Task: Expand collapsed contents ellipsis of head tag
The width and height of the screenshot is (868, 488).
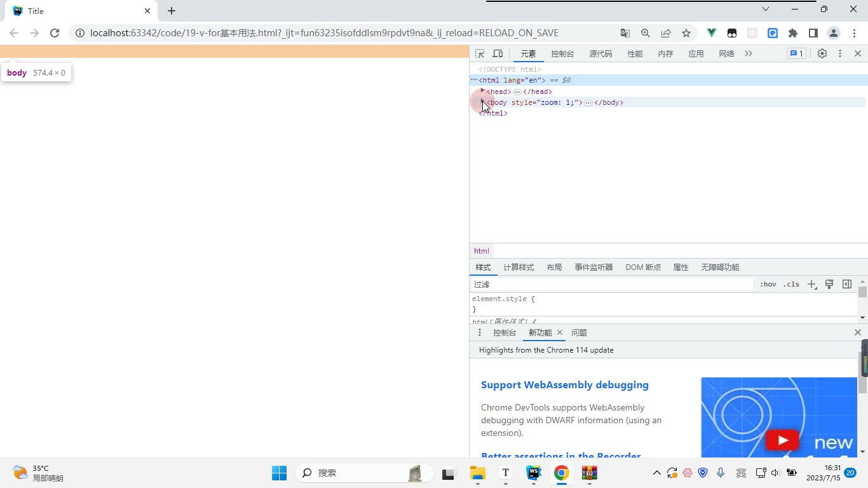Action: click(x=517, y=92)
